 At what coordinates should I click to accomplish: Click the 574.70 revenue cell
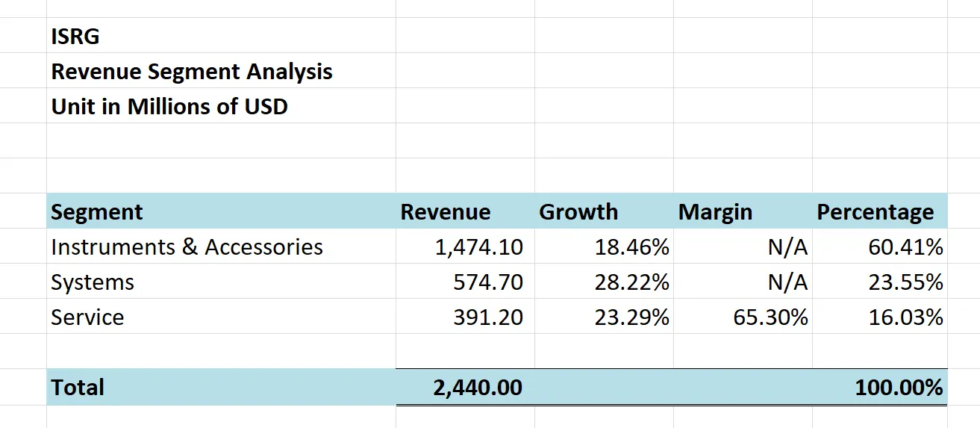pos(488,282)
